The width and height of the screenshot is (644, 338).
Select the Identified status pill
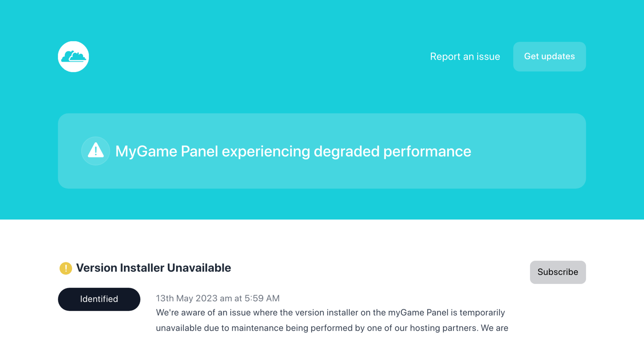99,299
